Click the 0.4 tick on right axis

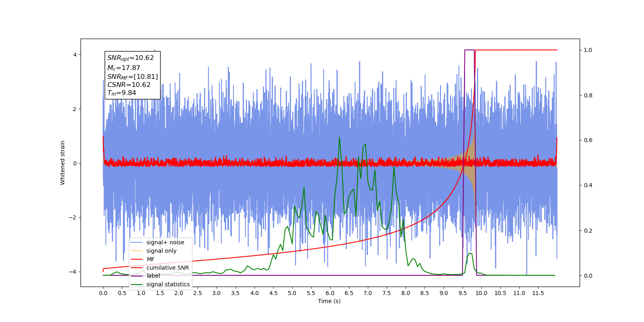588,186
